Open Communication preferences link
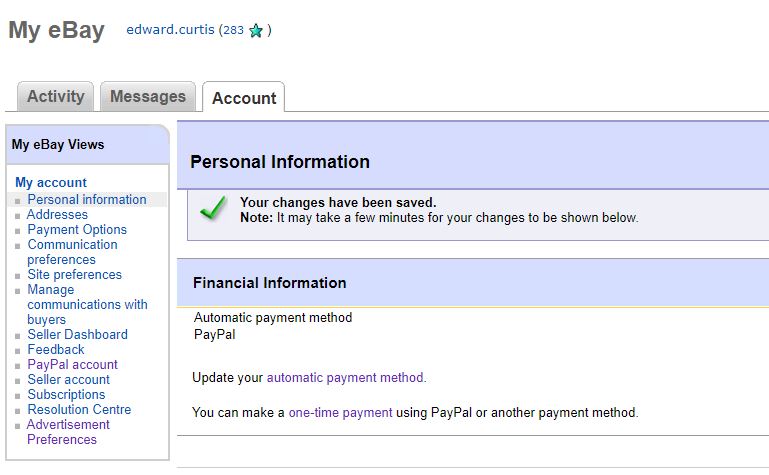Image resolution: width=769 pixels, height=475 pixels. [72, 252]
